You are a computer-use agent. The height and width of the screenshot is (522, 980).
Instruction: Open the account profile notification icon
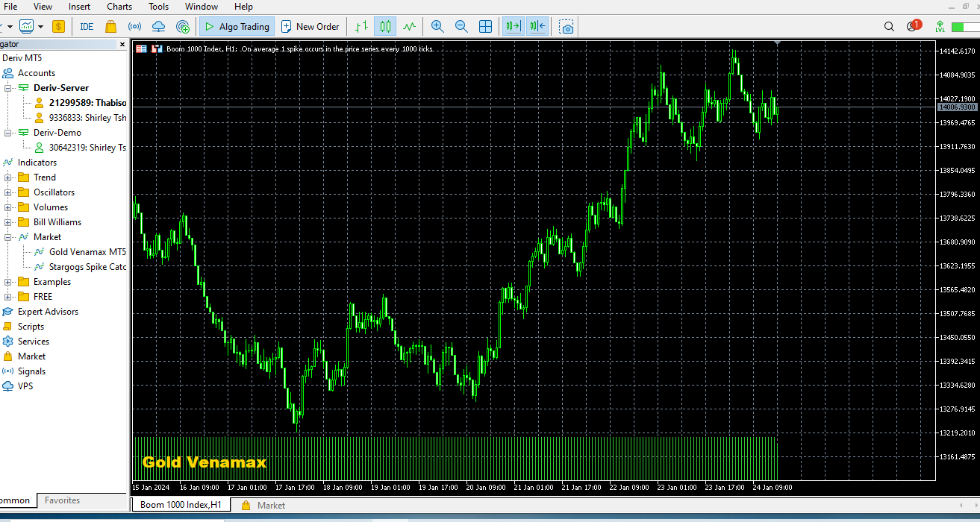tap(914, 25)
